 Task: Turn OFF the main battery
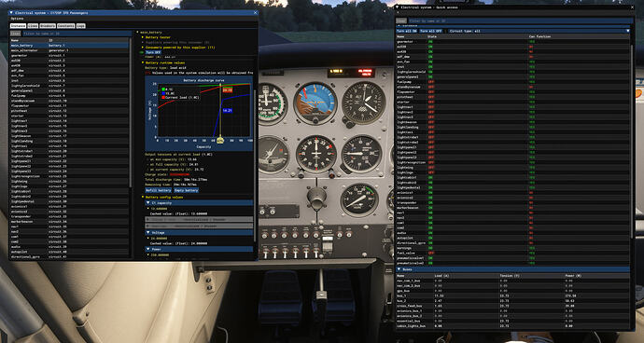point(153,52)
